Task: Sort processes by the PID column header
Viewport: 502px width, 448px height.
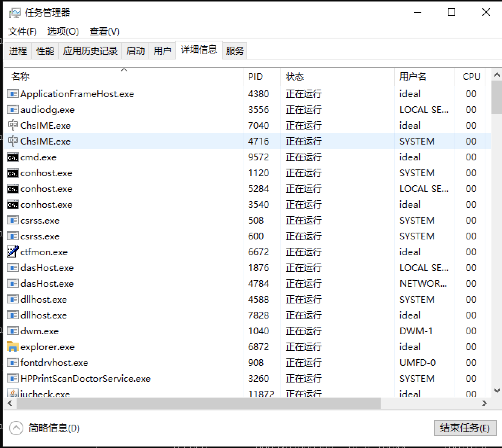Action: 255,77
